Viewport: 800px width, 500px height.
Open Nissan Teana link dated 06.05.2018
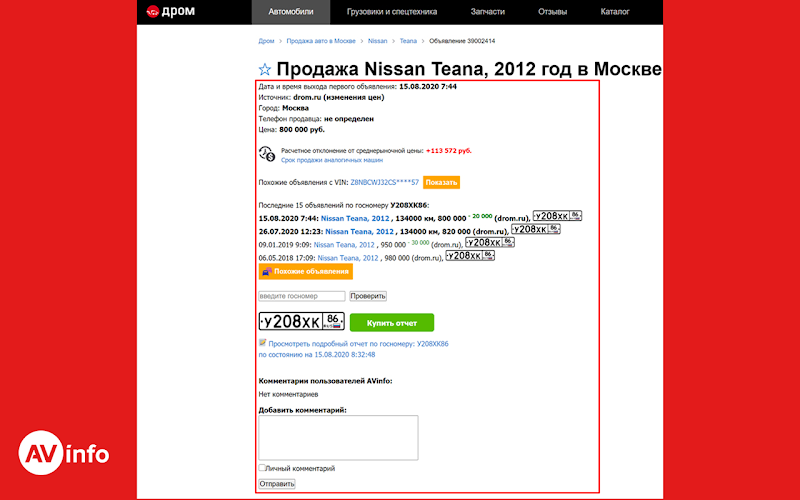(348, 258)
